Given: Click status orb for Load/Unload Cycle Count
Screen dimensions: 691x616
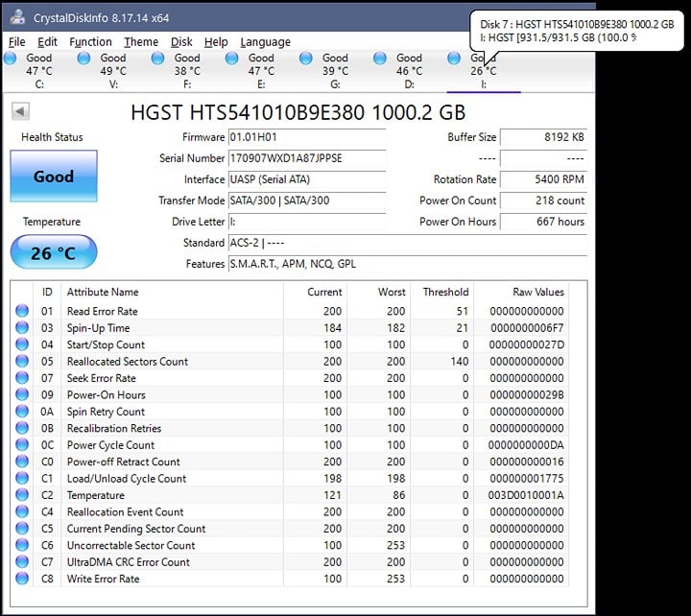Looking at the screenshot, I should pos(22,478).
